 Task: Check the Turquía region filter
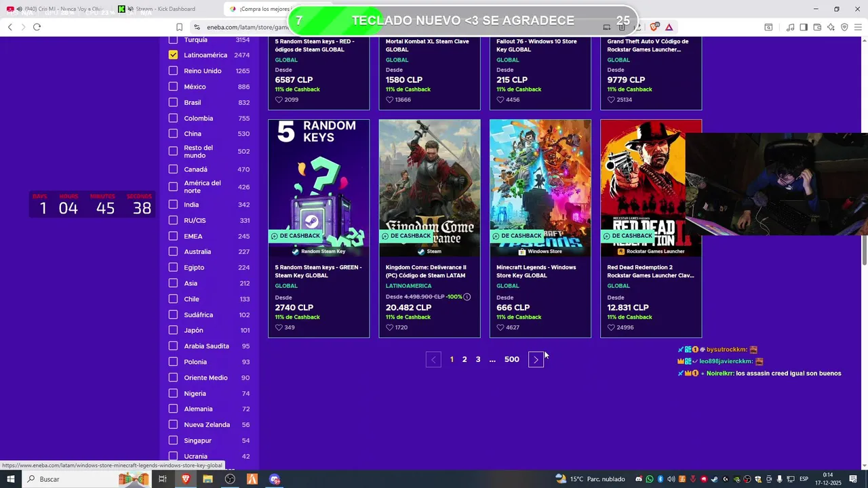(173, 40)
